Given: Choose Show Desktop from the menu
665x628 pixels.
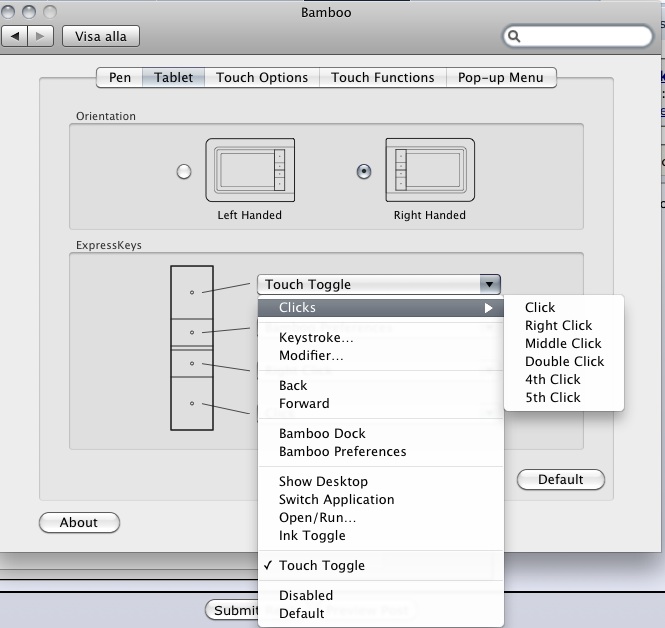Looking at the screenshot, I should (x=380, y=481).
